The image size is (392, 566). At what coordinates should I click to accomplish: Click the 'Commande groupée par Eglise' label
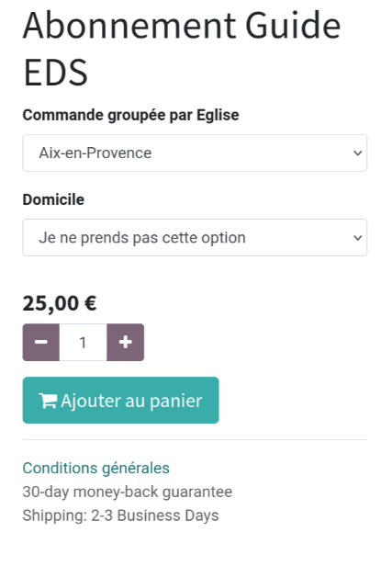tap(130, 116)
